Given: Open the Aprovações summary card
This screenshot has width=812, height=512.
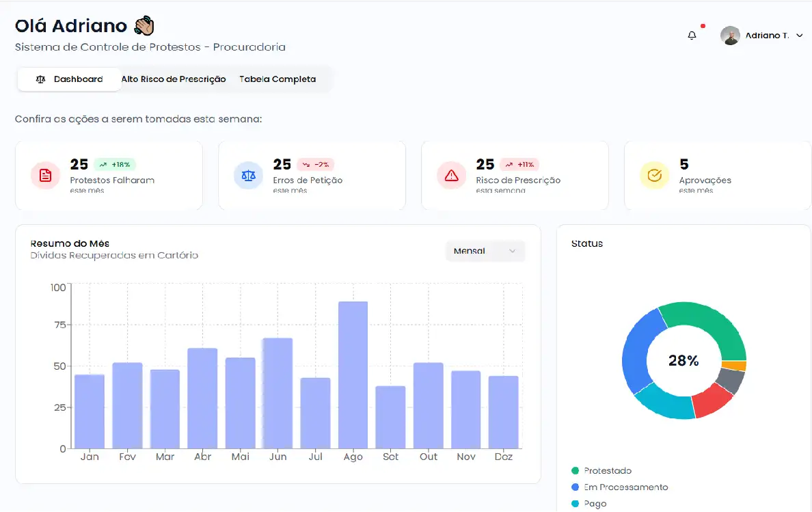Looking at the screenshot, I should click(x=718, y=176).
